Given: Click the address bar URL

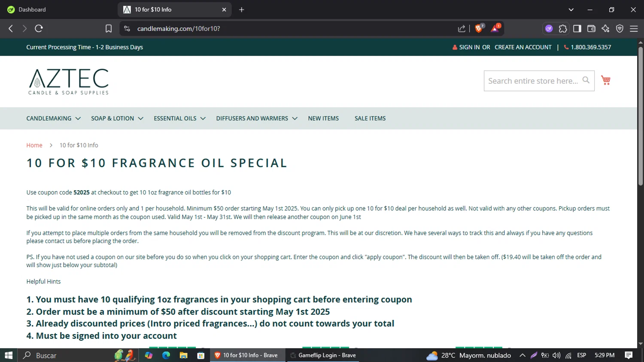Looking at the screenshot, I should pyautogui.click(x=179, y=28).
